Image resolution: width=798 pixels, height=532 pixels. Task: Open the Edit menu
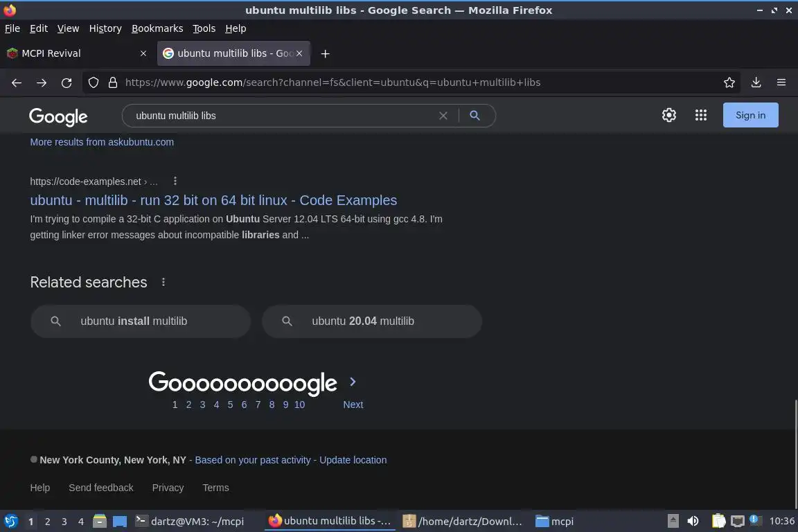point(39,28)
